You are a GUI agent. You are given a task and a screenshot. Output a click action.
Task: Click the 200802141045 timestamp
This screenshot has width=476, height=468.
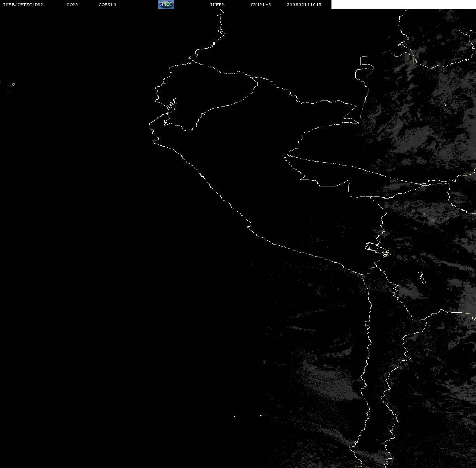[x=304, y=4]
